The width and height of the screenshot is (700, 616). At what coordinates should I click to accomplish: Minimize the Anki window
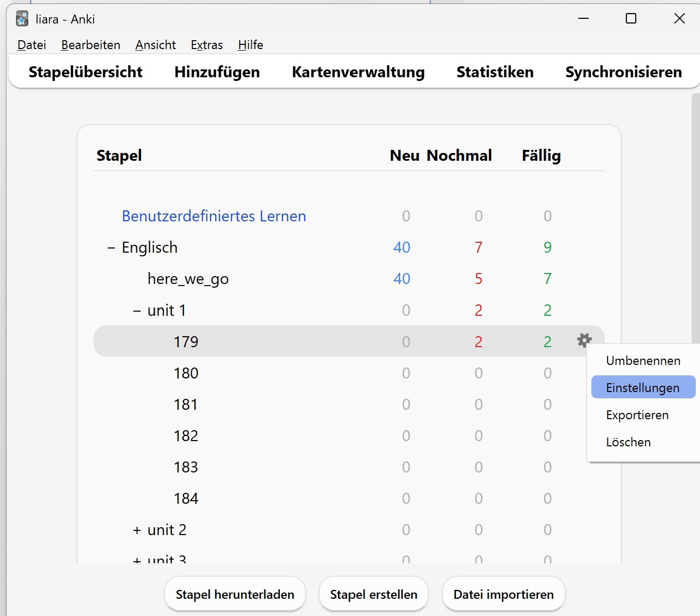pos(584,19)
